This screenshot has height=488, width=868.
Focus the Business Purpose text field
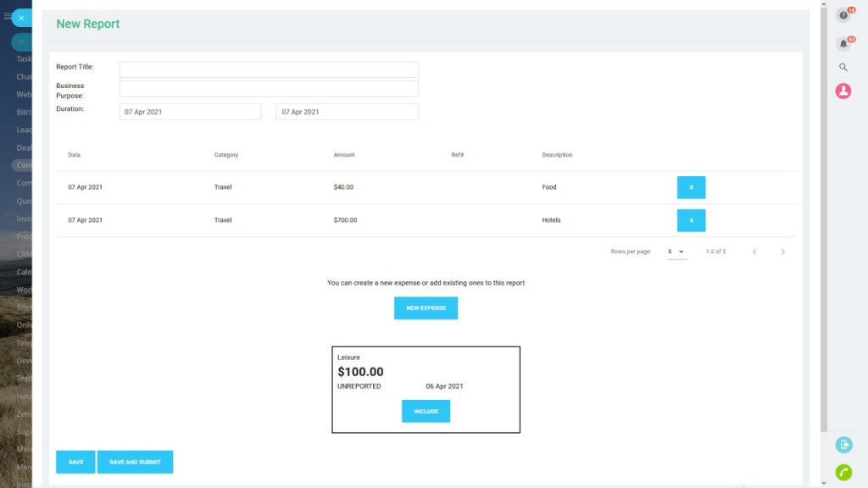[x=269, y=89]
